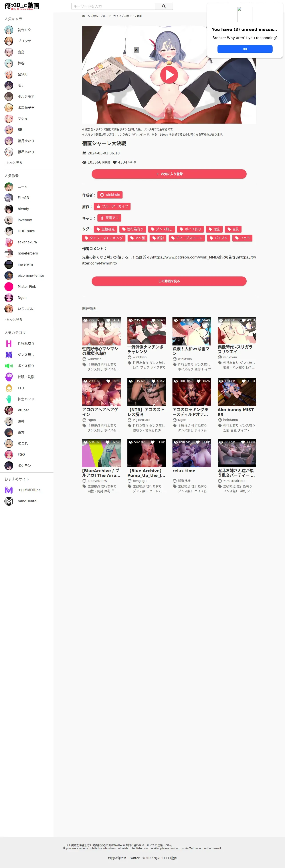Screen dimensions: 285x868
Task: Click the ©2022 俺の3Dエロ動画 footer link
Action: (x=160, y=858)
